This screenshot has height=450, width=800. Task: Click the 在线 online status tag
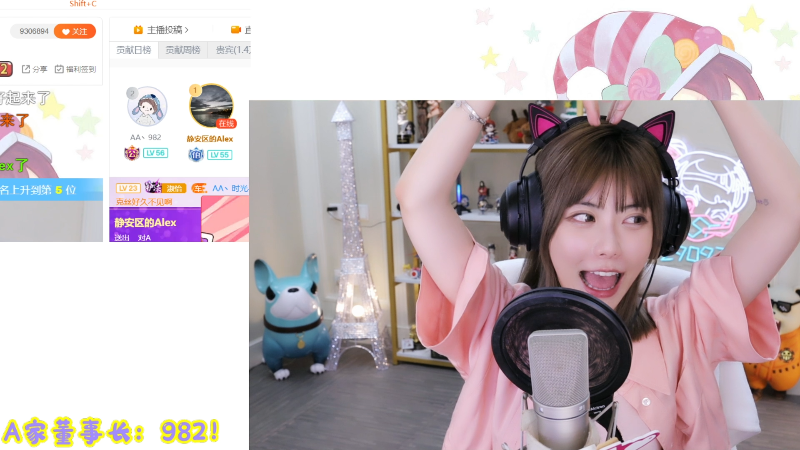(226, 123)
